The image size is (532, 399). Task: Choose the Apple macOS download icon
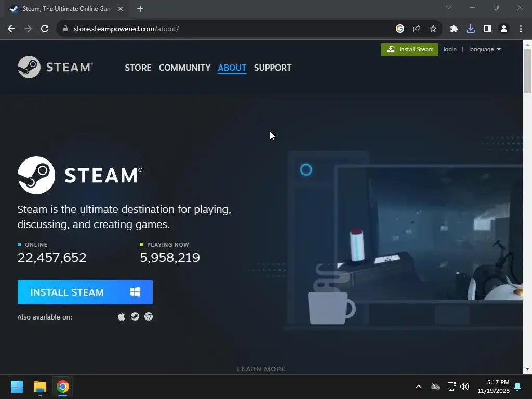click(x=122, y=317)
